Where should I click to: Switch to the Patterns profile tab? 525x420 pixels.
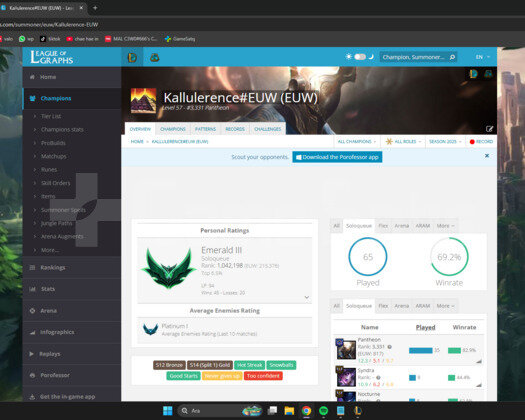[206, 129]
